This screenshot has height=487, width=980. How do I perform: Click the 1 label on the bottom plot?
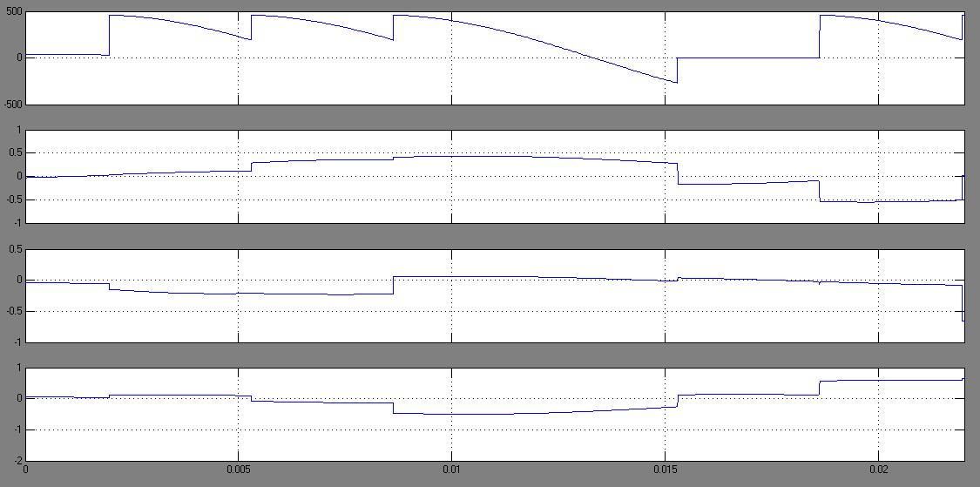(x=20, y=368)
